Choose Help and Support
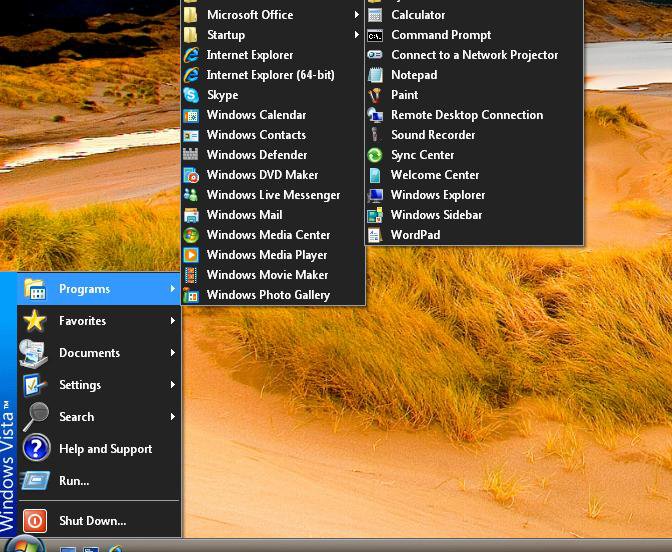 [x=99, y=449]
